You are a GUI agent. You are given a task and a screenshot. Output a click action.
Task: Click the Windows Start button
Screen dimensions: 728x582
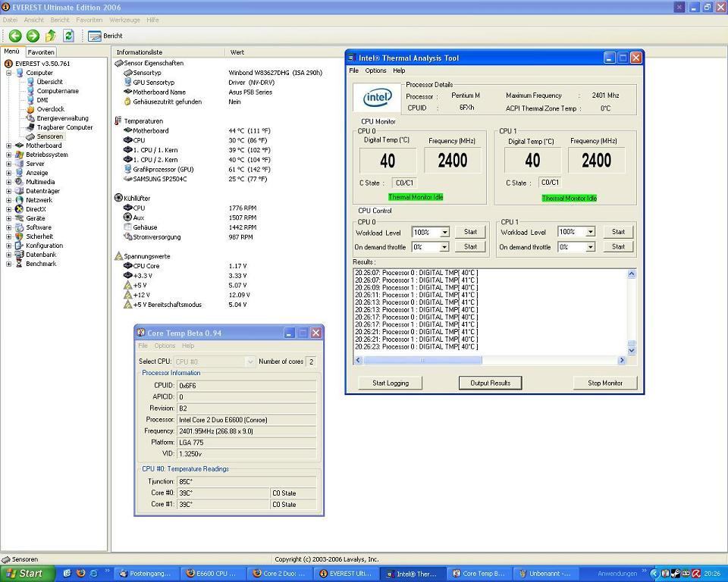[x=27, y=574]
